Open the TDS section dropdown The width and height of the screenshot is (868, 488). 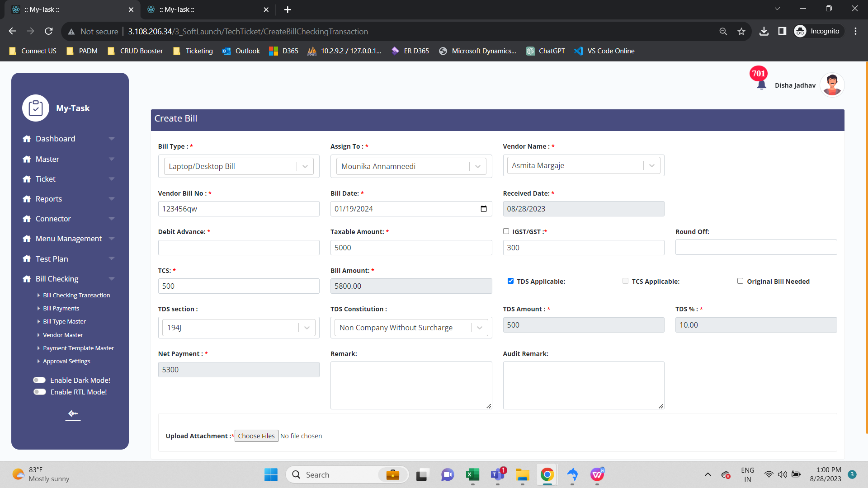pyautogui.click(x=239, y=328)
